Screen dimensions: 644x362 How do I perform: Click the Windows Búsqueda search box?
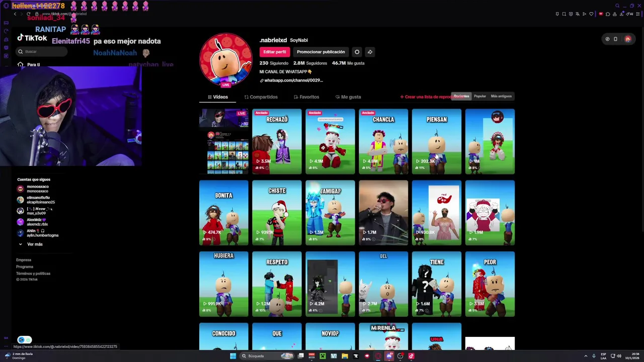[x=267, y=356]
